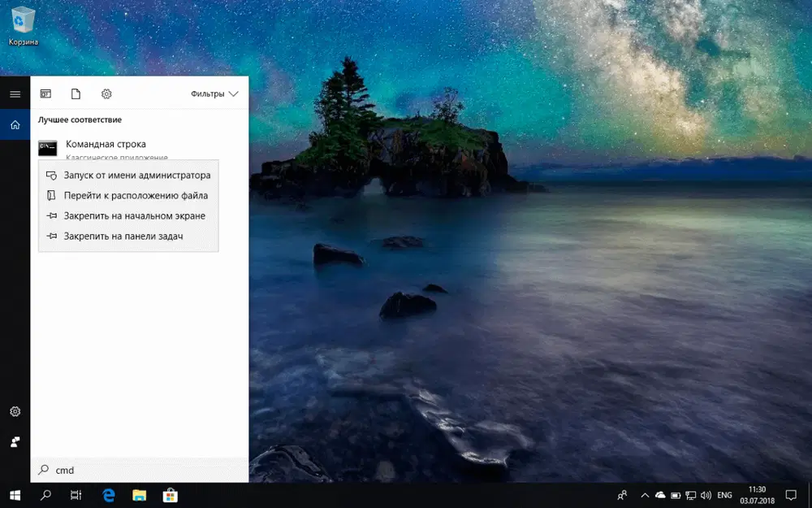This screenshot has width=812, height=508.
Task: Filter search results by apps
Action: point(45,93)
